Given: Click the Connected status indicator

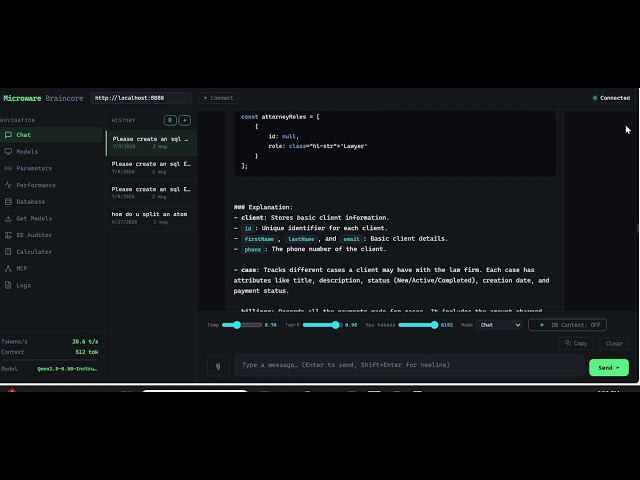Looking at the screenshot, I should coord(611,98).
